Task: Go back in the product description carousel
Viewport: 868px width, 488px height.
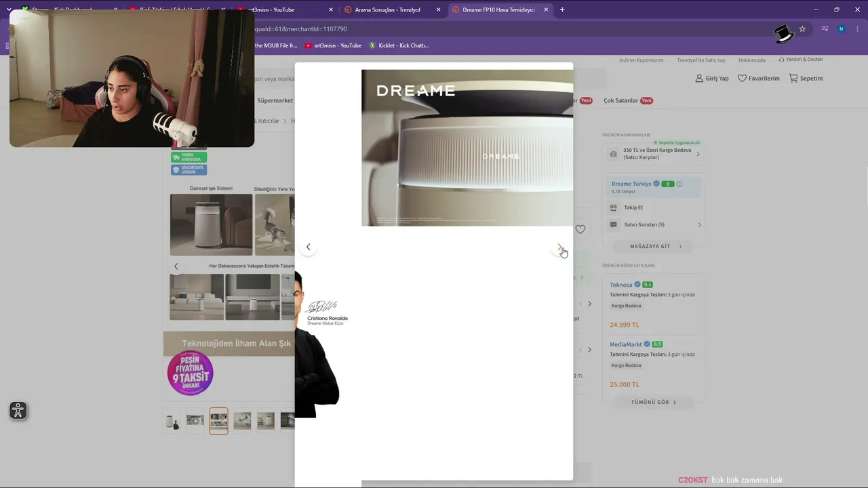Action: click(176, 266)
